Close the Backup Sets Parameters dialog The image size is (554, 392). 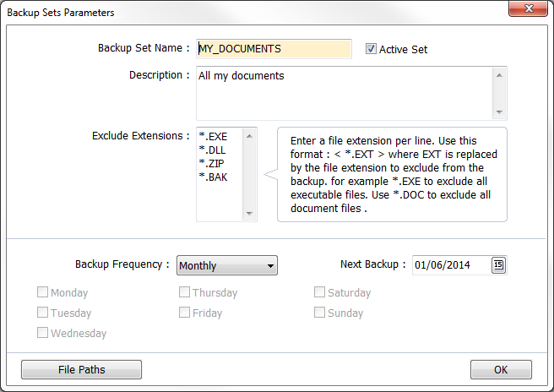pyautogui.click(x=529, y=10)
